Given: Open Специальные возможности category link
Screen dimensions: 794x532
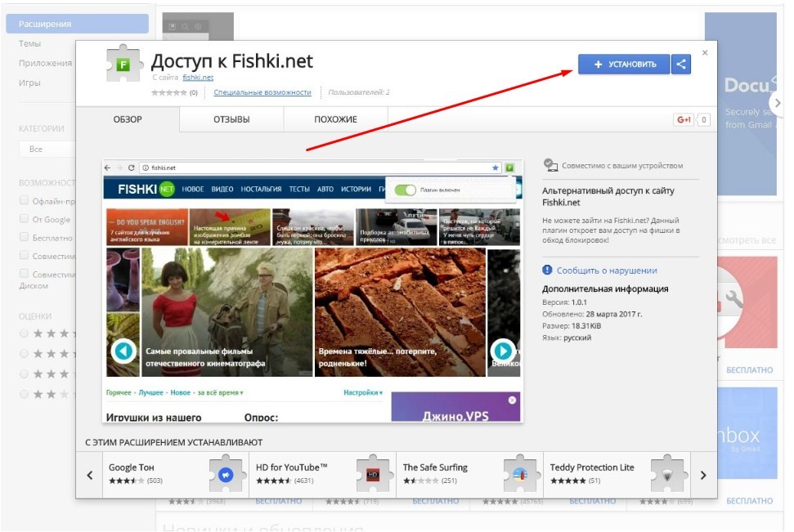Looking at the screenshot, I should 262,92.
